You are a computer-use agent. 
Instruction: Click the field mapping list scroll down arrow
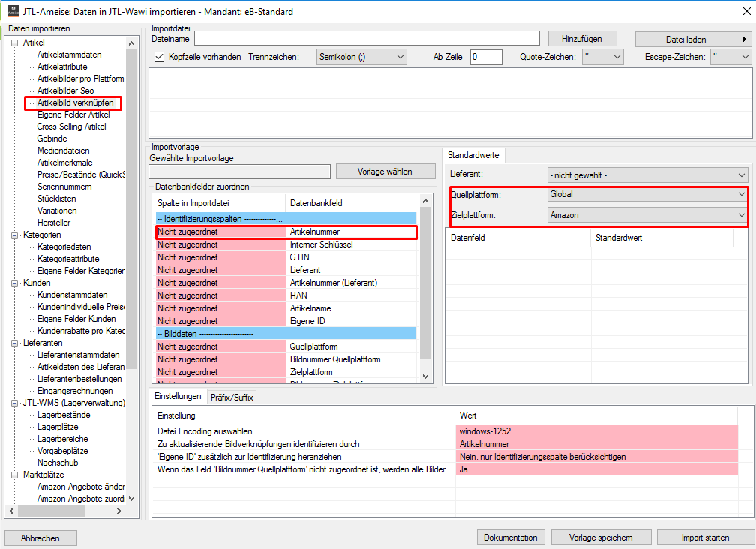coord(425,376)
